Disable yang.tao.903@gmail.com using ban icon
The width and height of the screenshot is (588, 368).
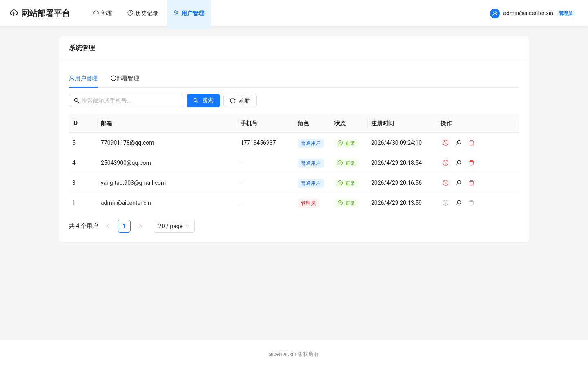(x=445, y=183)
